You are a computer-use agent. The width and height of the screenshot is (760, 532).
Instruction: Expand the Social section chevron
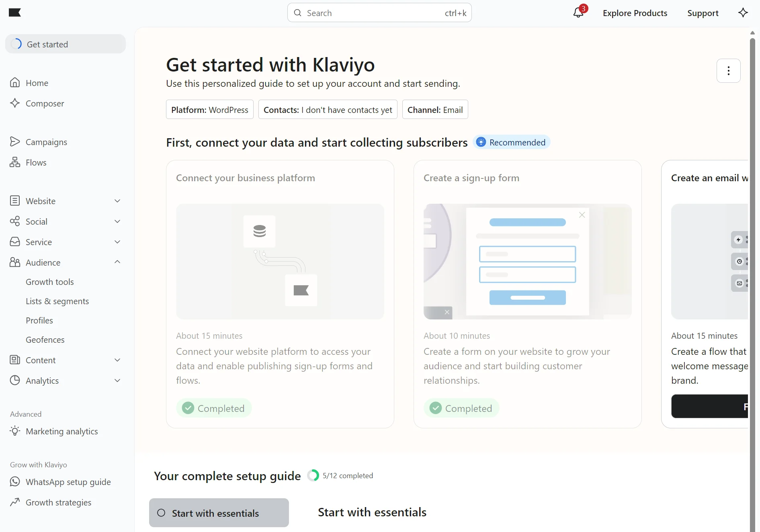click(117, 221)
